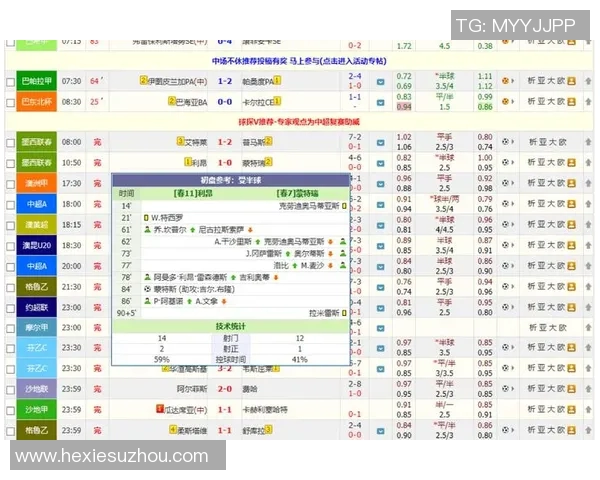Pin the 巴东北杯 match with its up arrow
The width and height of the screenshot is (600, 480).
588,102
